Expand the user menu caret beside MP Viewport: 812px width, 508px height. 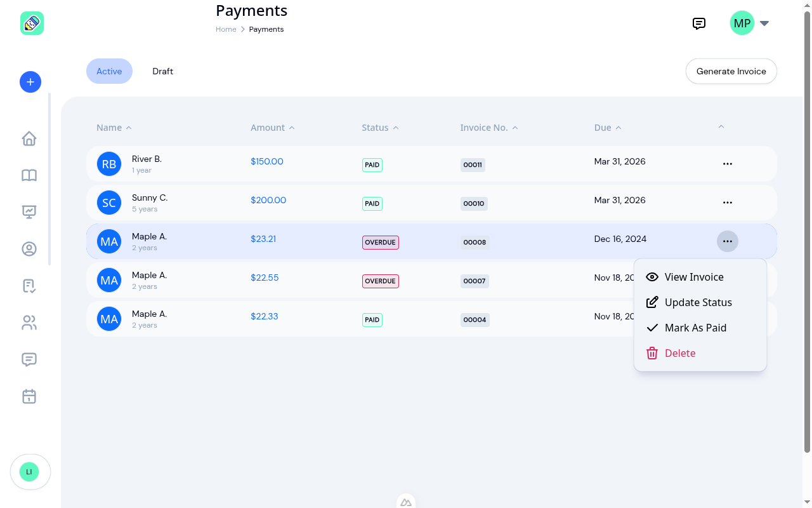tap(764, 23)
